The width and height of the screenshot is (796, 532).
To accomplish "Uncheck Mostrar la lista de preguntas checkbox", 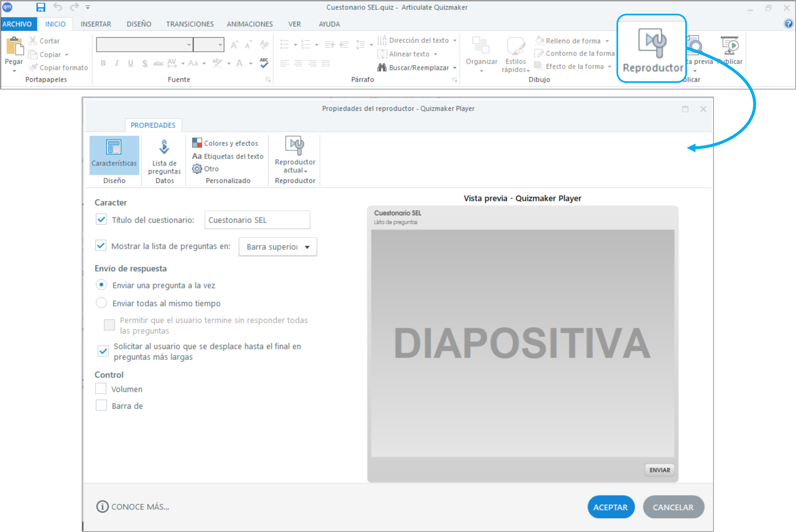I will tap(101, 245).
